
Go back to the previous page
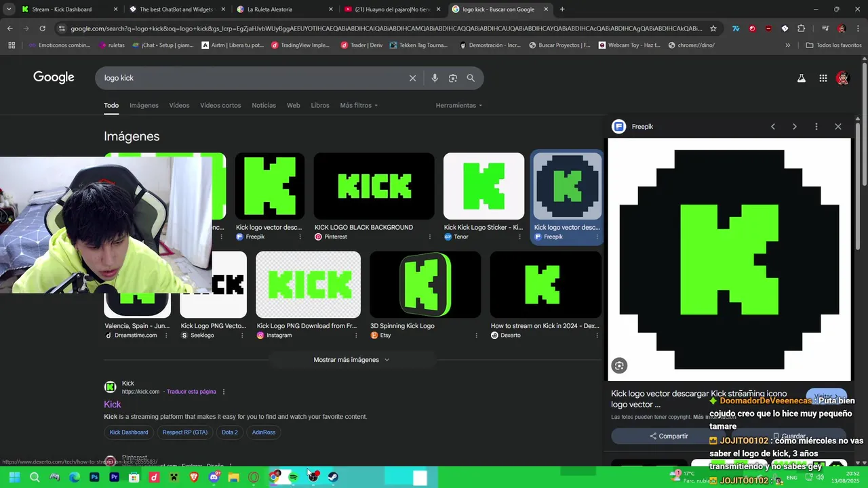[9, 28]
